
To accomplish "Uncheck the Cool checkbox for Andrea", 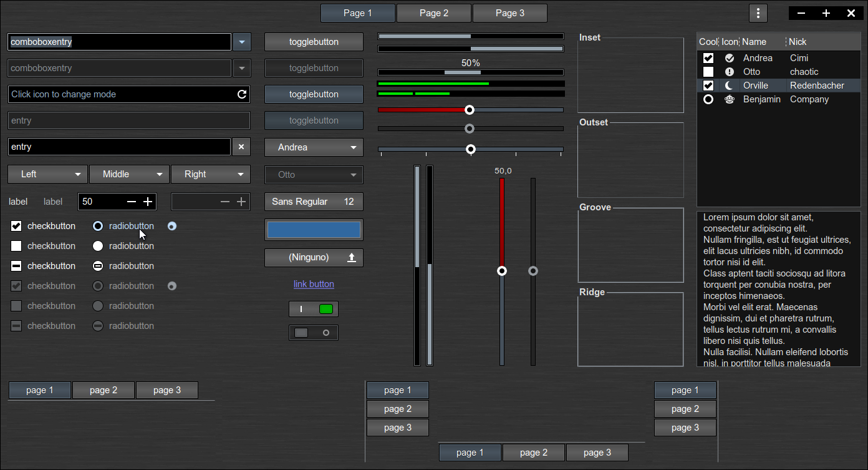I will pos(708,58).
